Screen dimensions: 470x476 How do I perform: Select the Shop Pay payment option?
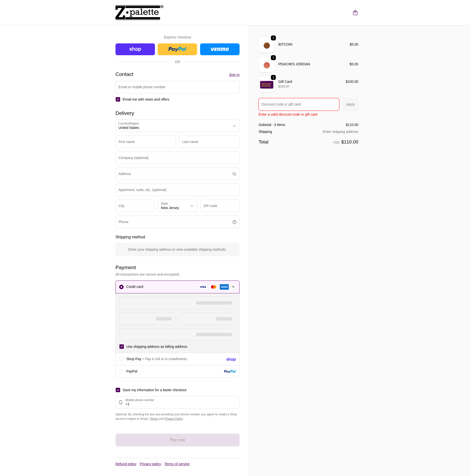(x=121, y=359)
